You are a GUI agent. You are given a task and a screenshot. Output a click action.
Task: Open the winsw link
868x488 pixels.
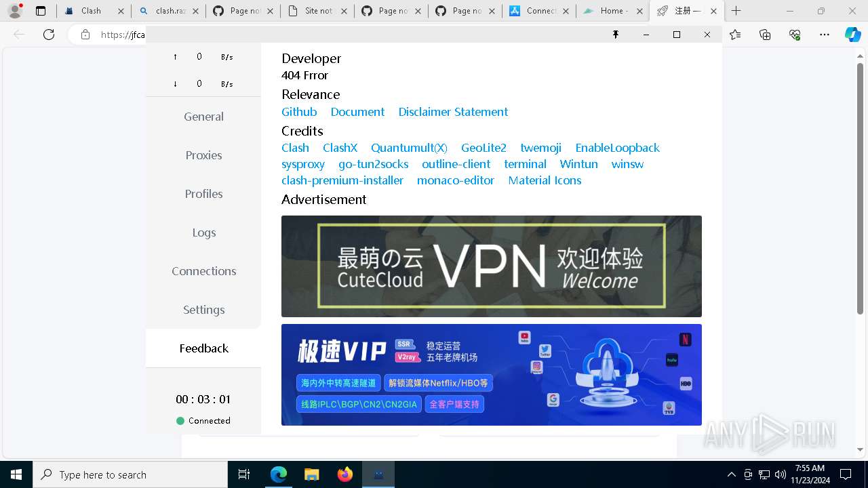pyautogui.click(x=627, y=164)
